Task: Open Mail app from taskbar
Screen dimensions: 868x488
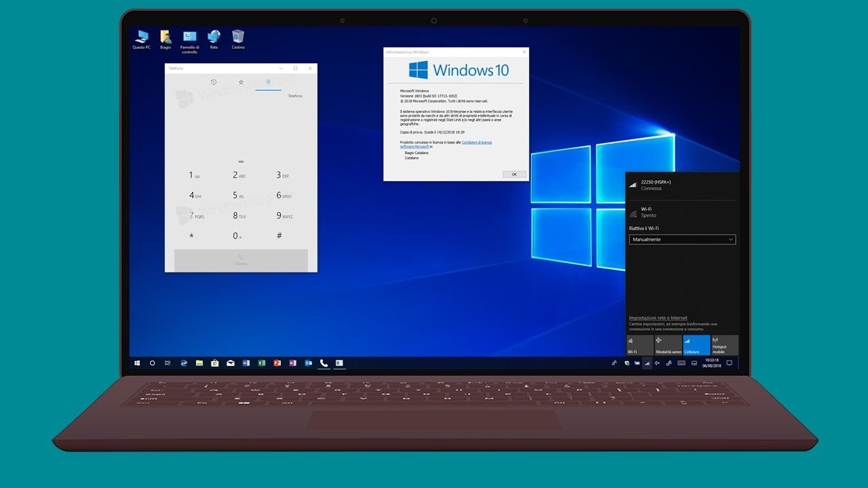Action: [x=231, y=363]
